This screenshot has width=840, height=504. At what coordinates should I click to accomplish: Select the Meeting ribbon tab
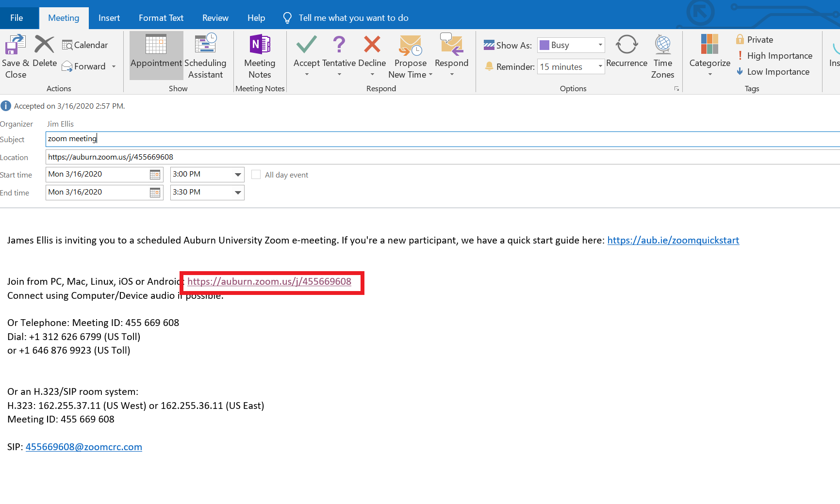point(64,18)
